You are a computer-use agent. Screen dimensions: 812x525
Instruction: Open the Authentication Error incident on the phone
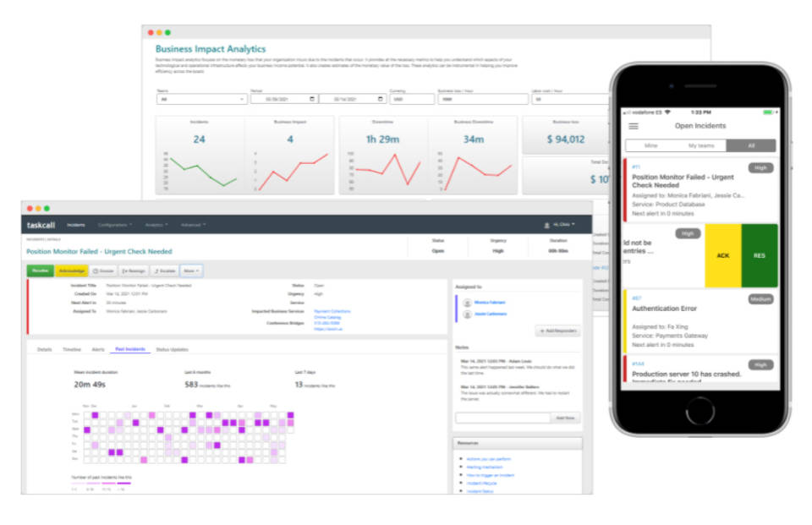701,321
